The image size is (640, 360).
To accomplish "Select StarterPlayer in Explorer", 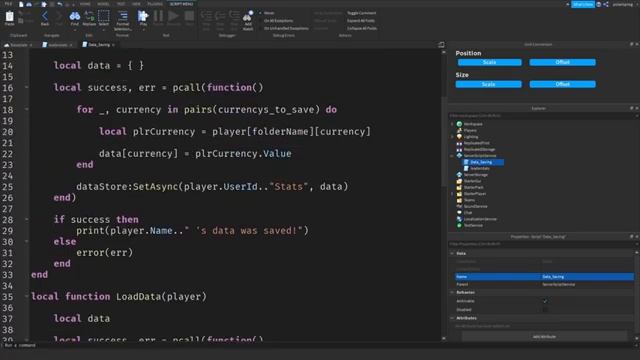I will [x=475, y=194].
